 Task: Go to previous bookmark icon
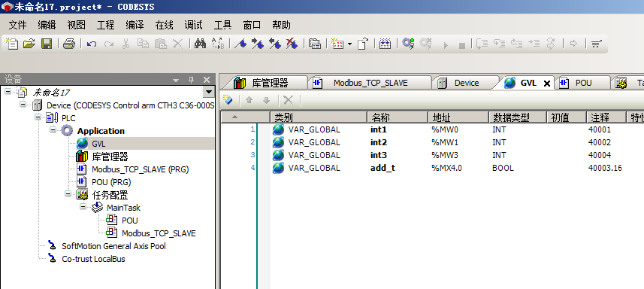click(x=275, y=44)
